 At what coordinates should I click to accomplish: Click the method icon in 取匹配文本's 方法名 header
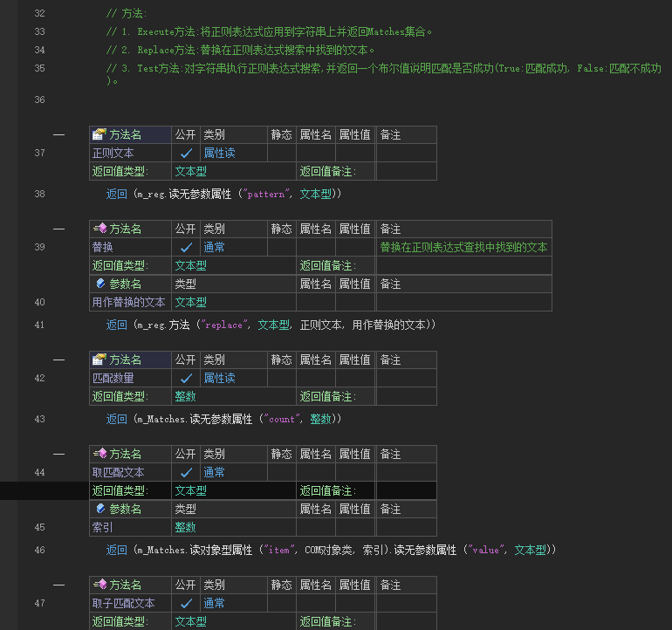click(x=99, y=455)
